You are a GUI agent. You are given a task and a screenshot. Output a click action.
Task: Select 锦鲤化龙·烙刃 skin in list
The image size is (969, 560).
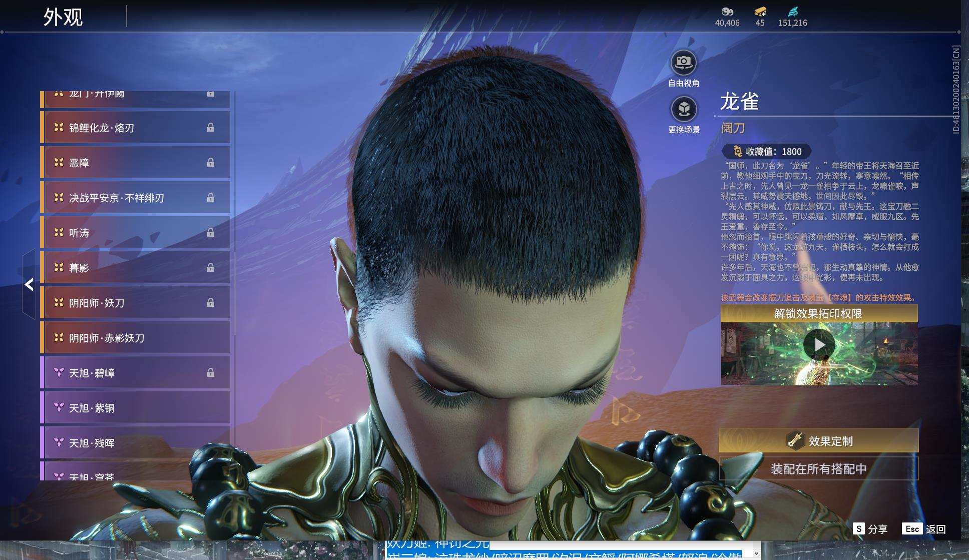tap(135, 128)
